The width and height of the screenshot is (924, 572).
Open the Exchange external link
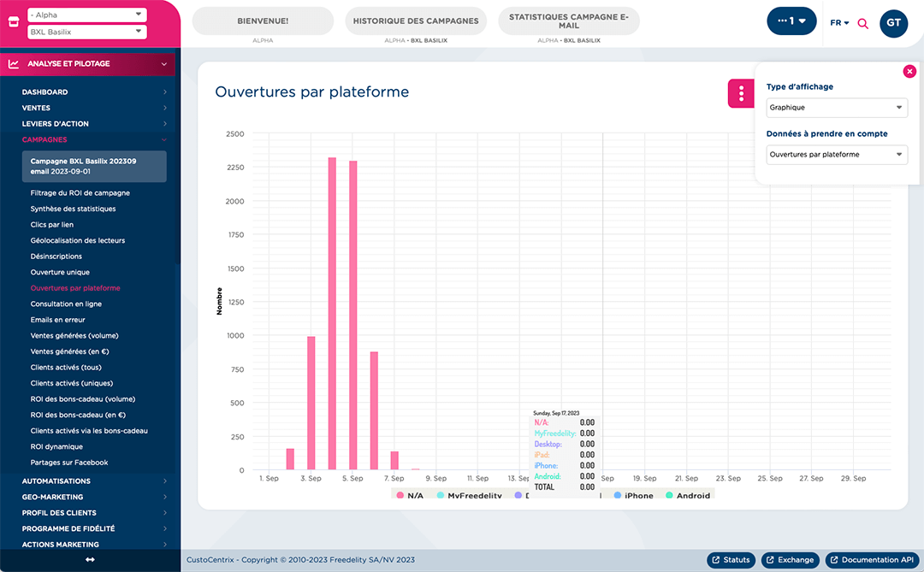(790, 560)
